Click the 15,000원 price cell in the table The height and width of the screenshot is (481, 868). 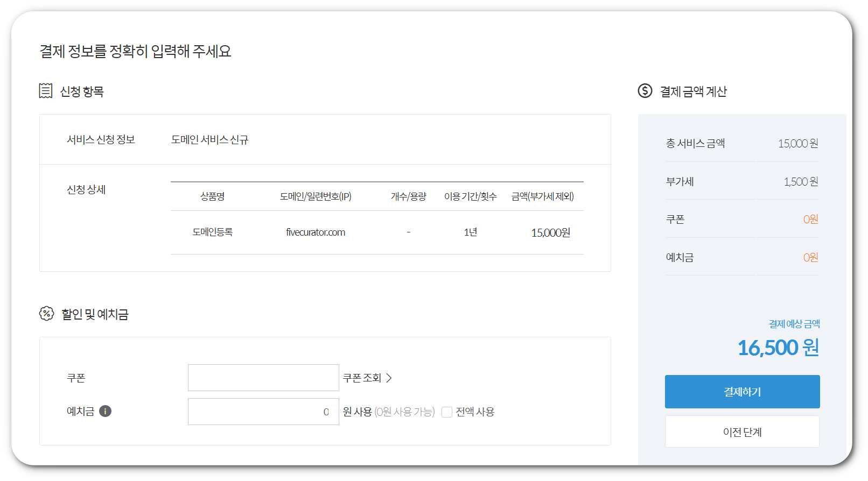550,232
